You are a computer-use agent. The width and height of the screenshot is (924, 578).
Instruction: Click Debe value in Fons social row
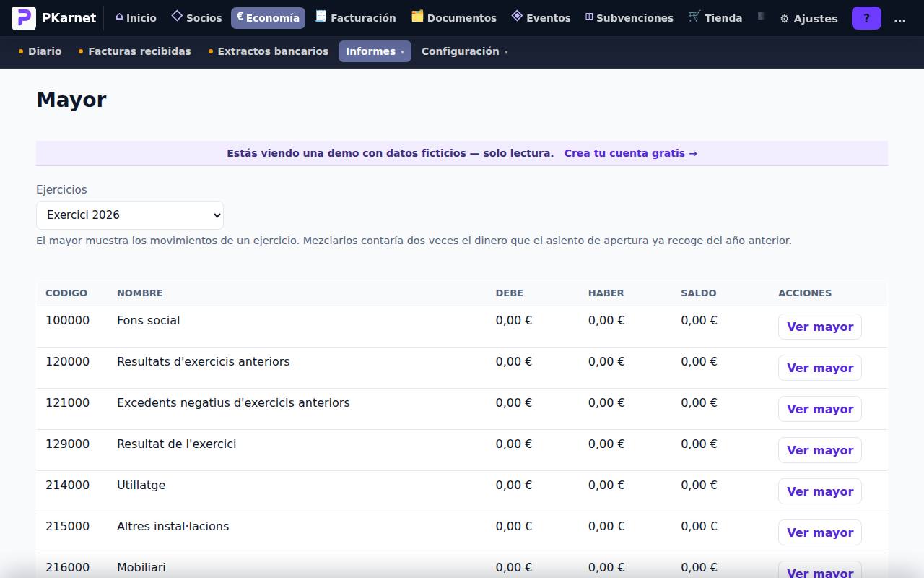tap(514, 320)
